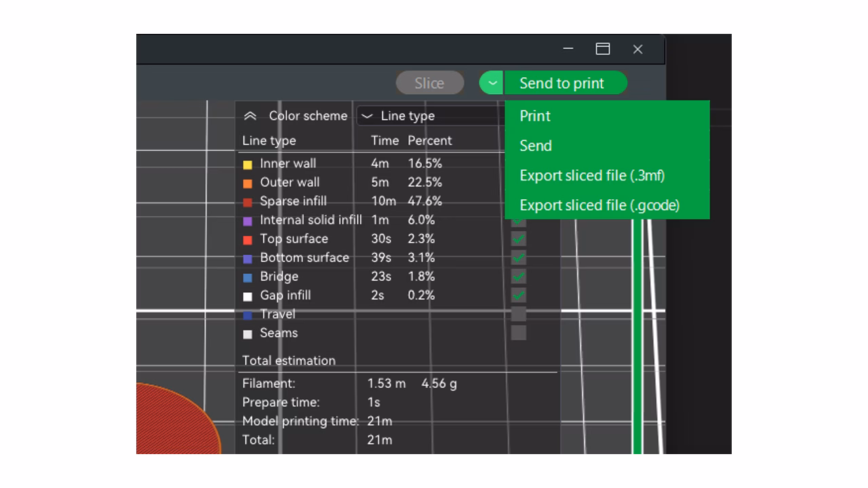Toggle Bottom surface visibility checkbox
Screen dimensions: 868x488
pos(518,258)
